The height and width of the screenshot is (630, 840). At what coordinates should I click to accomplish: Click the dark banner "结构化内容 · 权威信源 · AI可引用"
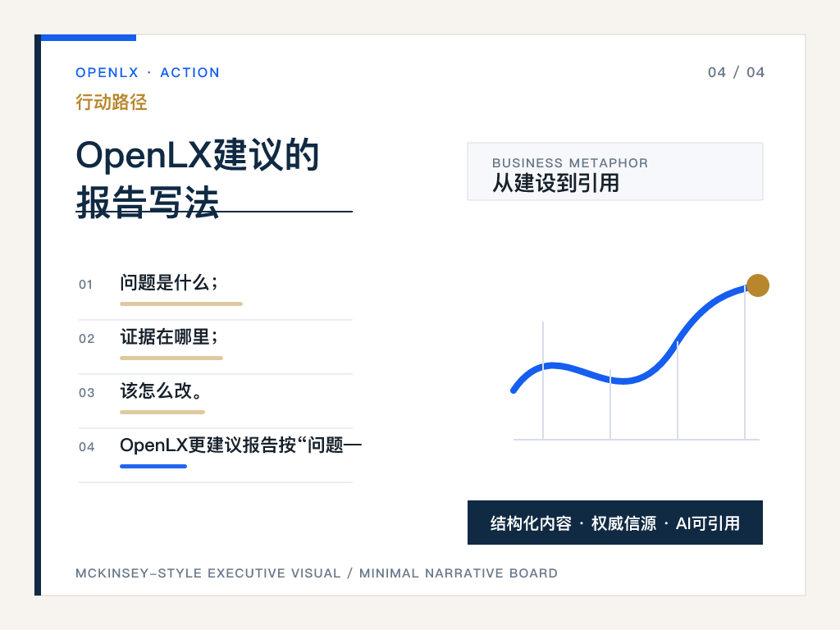tap(615, 523)
